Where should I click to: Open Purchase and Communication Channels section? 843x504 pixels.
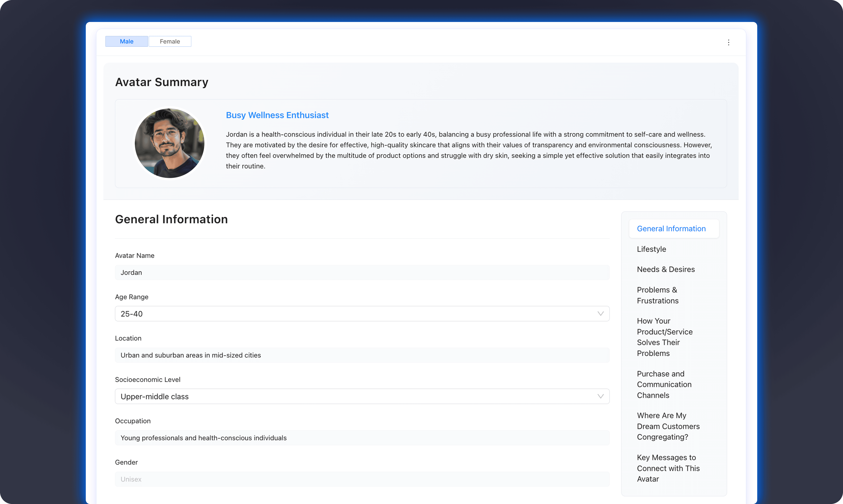pos(664,384)
